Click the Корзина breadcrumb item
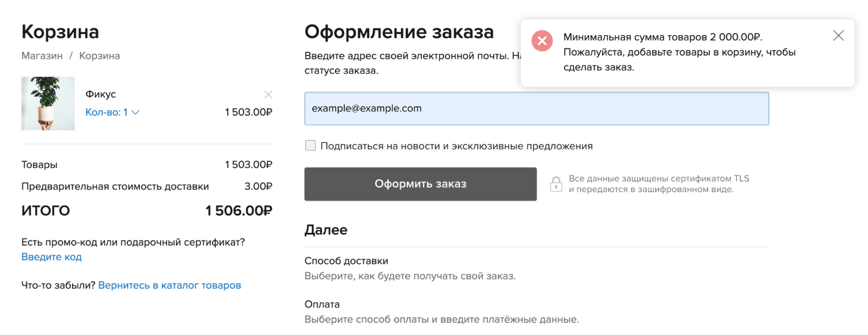This screenshot has height=335, width=868. pos(99,56)
